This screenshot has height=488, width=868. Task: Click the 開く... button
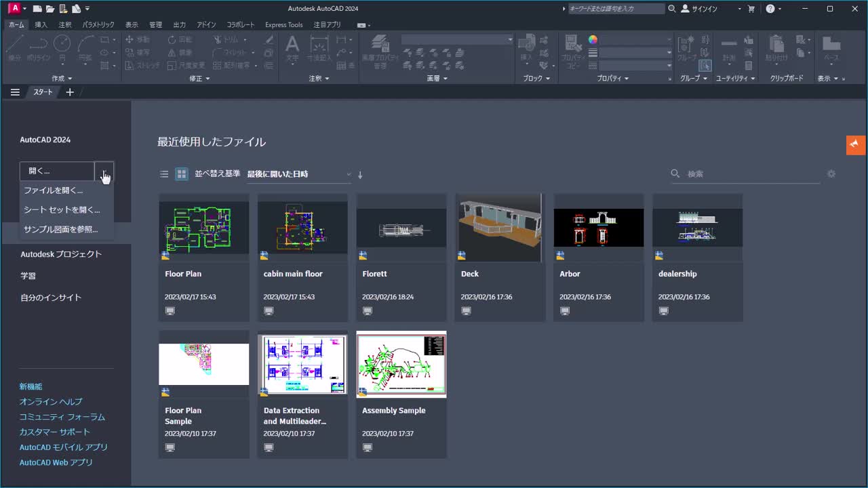(x=57, y=171)
